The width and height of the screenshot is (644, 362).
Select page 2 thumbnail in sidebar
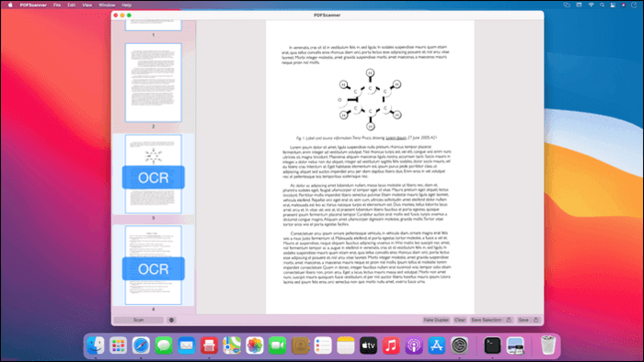click(x=154, y=83)
